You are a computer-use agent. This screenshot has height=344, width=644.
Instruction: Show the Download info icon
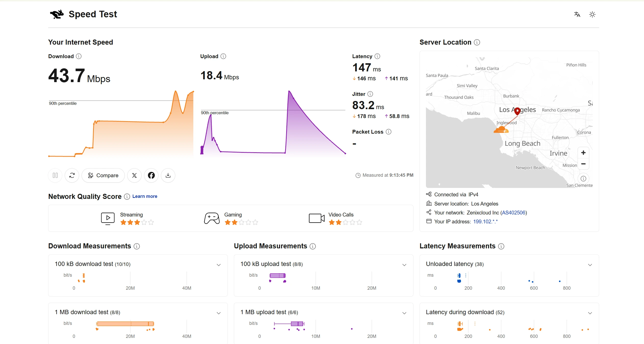(79, 56)
